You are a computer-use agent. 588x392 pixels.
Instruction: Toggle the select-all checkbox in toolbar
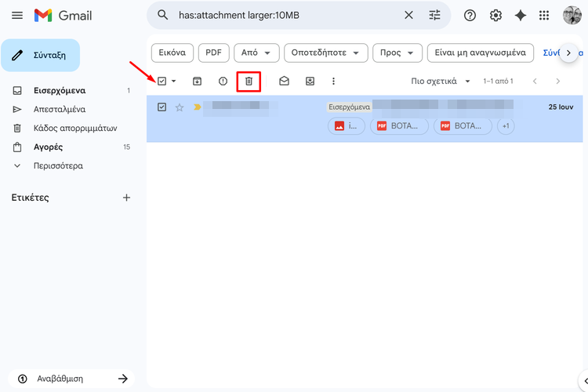point(162,81)
